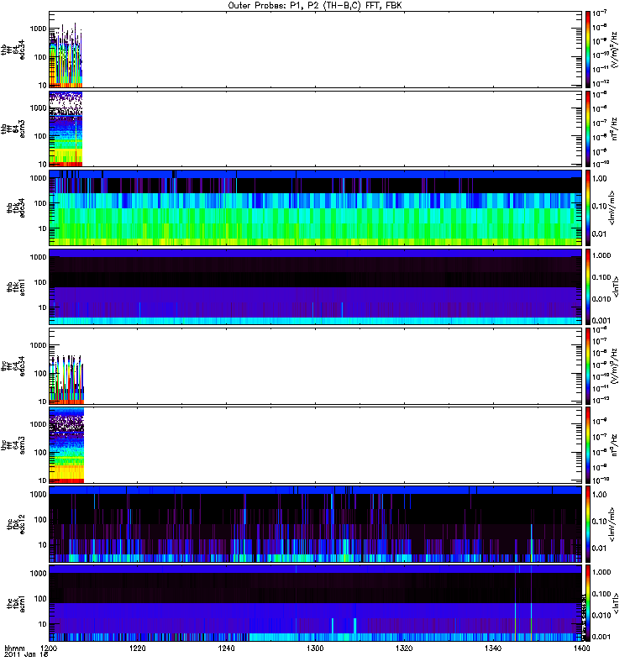Viewport: 630px width, 672px height.
Task: Click the '2011 Jan 18' date label
Action: [26, 654]
